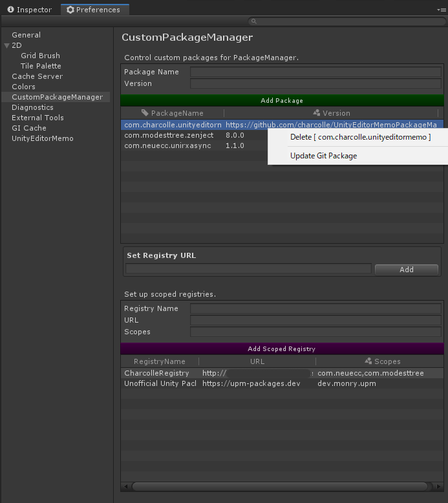Select CustomPackageManager in the sidebar
This screenshot has width=448, height=503.
[57, 97]
